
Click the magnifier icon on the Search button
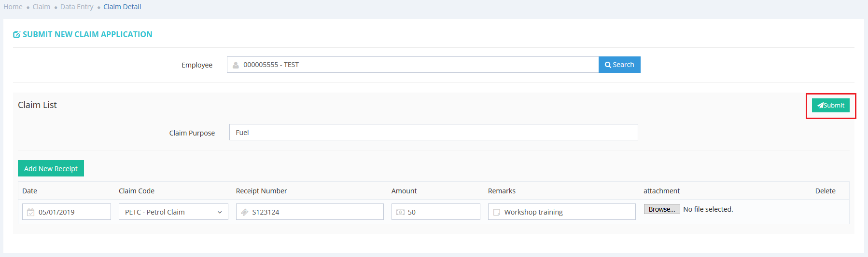608,65
